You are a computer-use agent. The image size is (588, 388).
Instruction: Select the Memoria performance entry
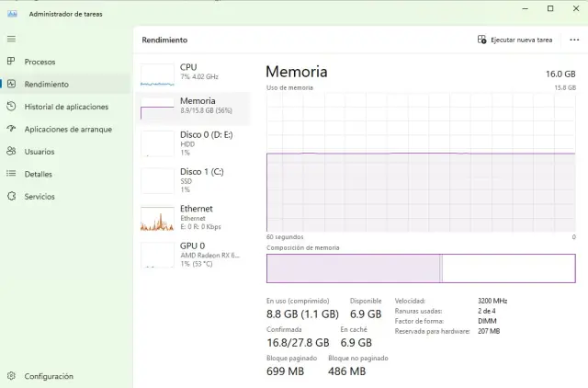191,108
